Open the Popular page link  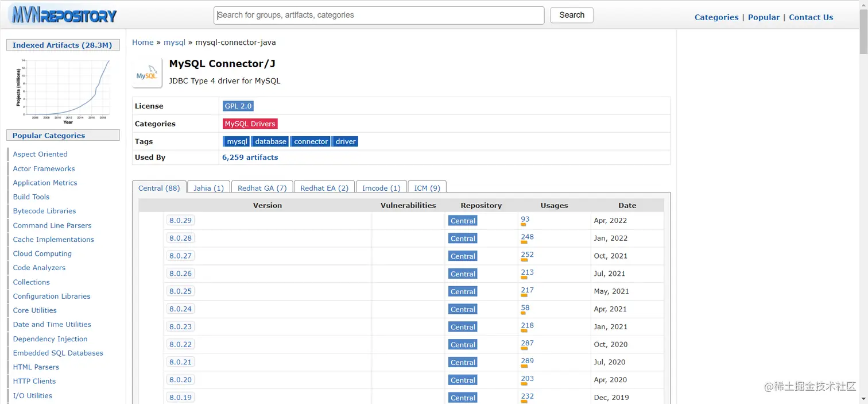tap(764, 17)
